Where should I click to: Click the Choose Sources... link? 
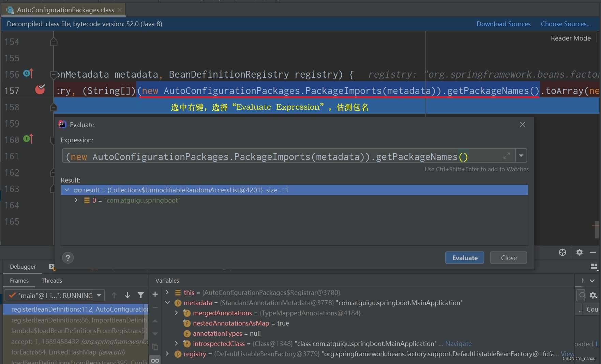[x=566, y=24]
